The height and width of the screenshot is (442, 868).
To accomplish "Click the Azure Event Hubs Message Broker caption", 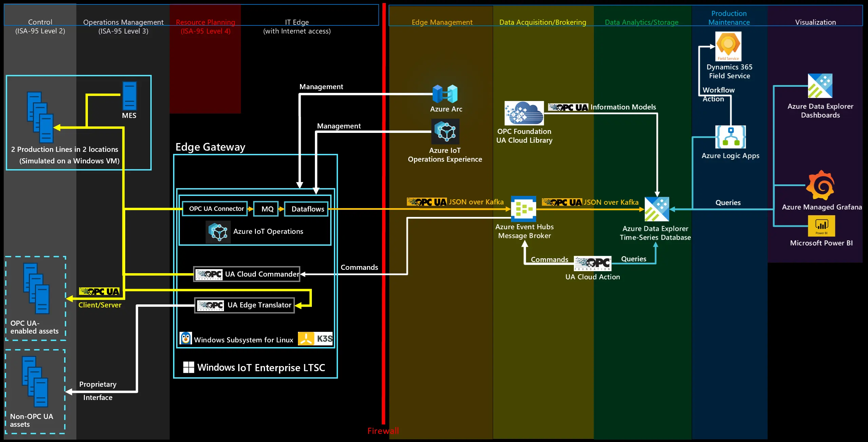I will (524, 232).
